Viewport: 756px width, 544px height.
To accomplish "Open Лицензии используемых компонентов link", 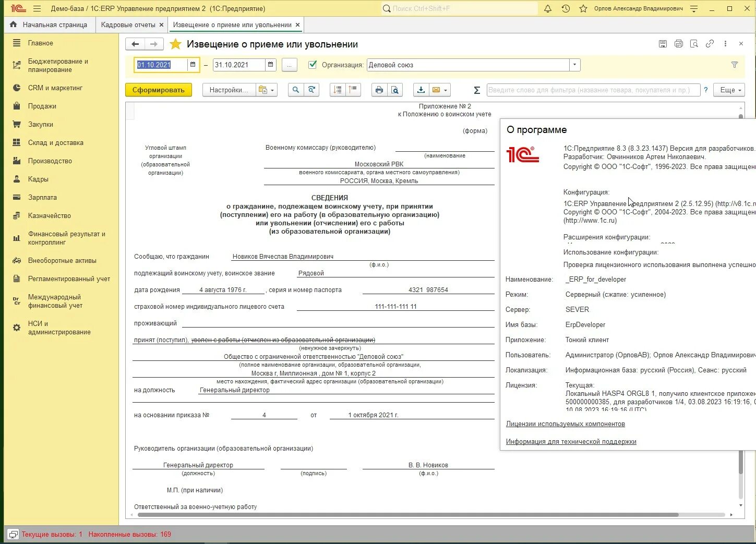I will [566, 424].
